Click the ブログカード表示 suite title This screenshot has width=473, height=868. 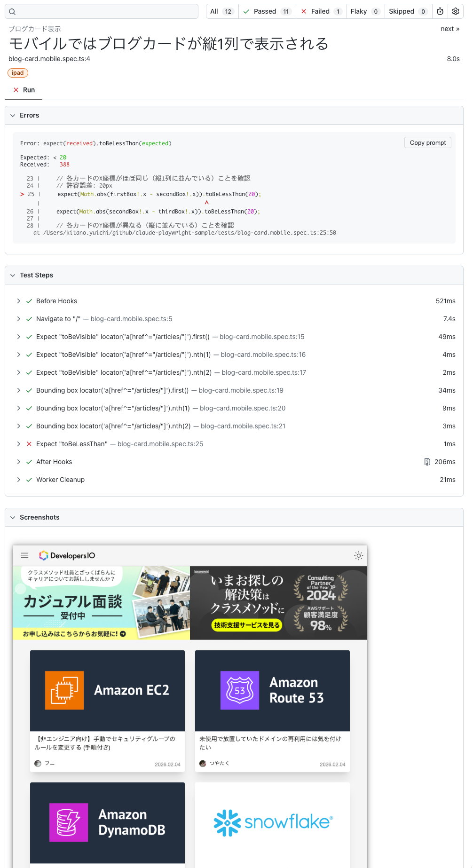(35, 29)
